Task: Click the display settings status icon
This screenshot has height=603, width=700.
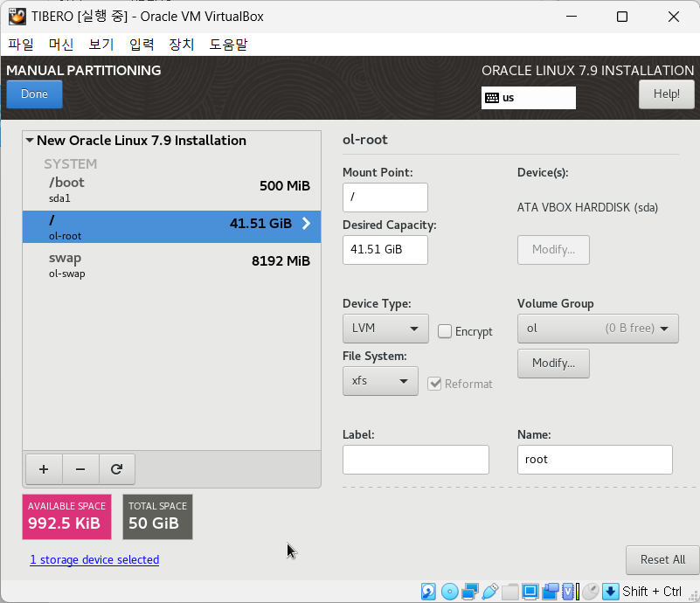Action: (530, 592)
